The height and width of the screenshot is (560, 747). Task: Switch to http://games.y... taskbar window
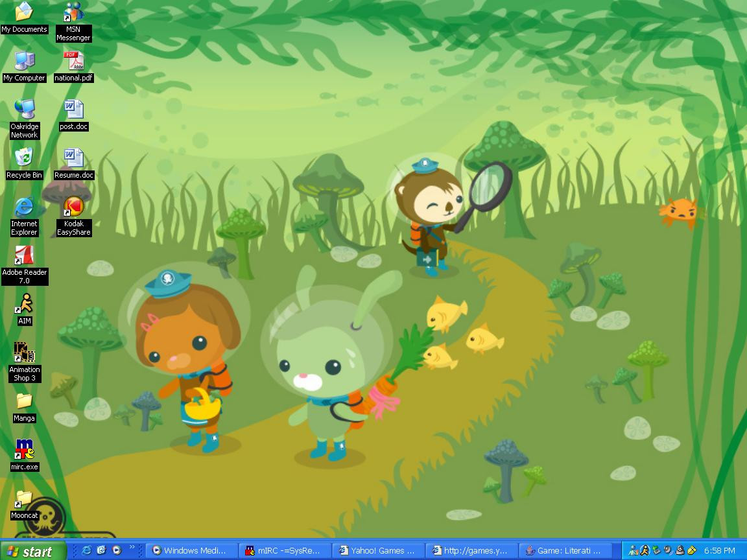471,550
